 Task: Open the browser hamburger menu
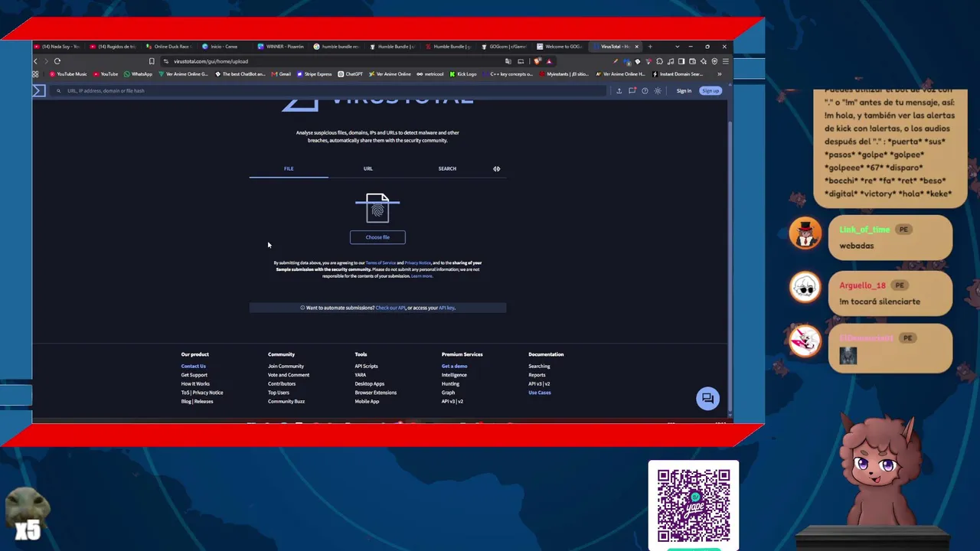[725, 61]
